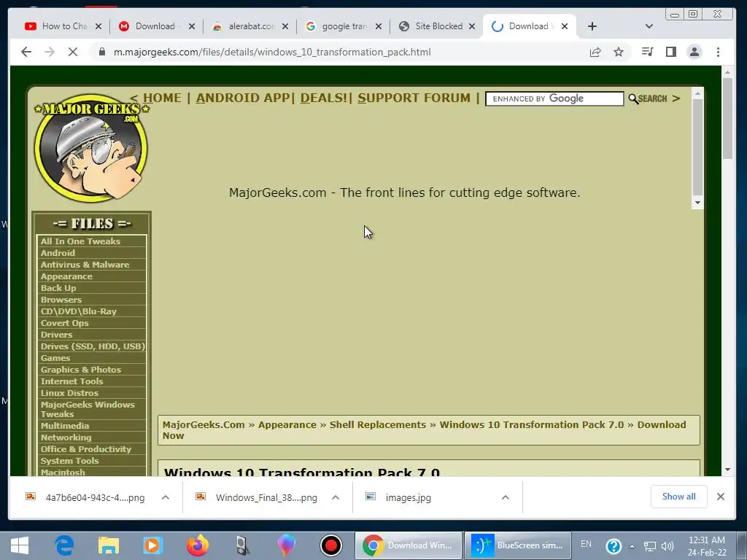The image size is (747, 560).
Task: Show hidden tray icons arrow
Action: (632, 546)
